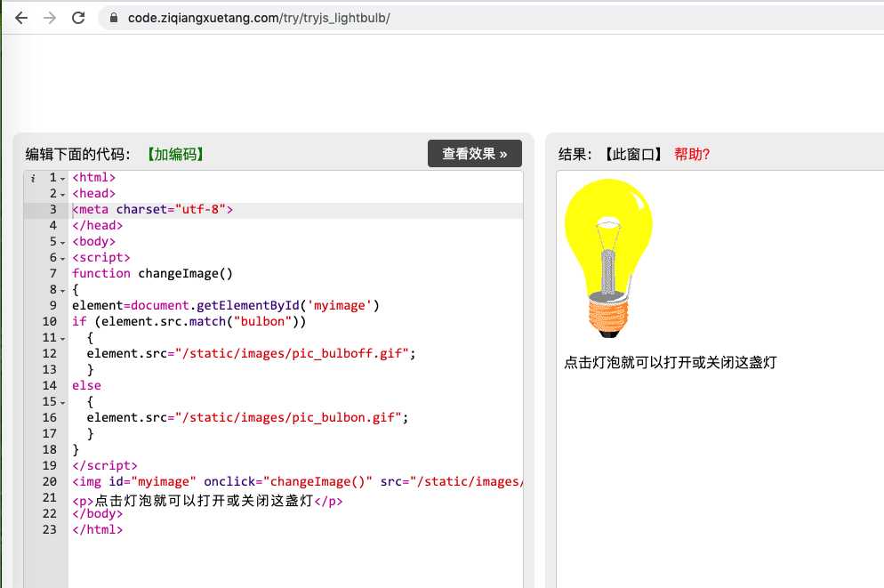Click the info marker beside line 1
Image resolution: width=884 pixels, height=588 pixels.
[x=33, y=178]
